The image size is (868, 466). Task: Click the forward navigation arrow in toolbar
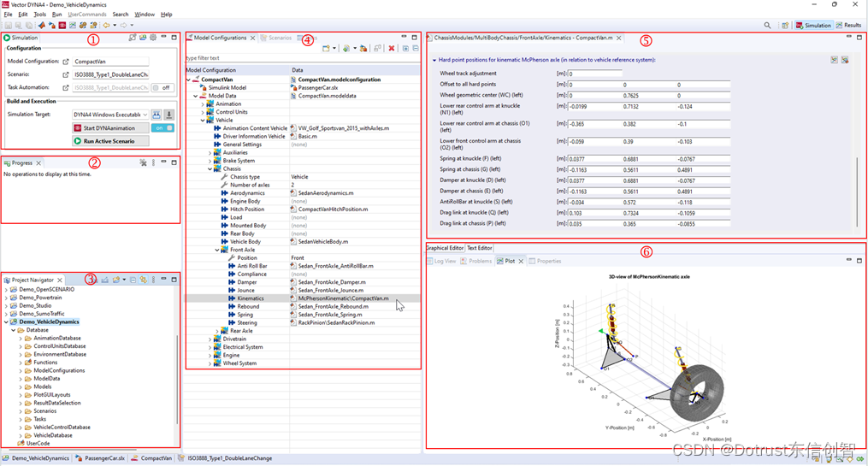pyautogui.click(x=123, y=25)
